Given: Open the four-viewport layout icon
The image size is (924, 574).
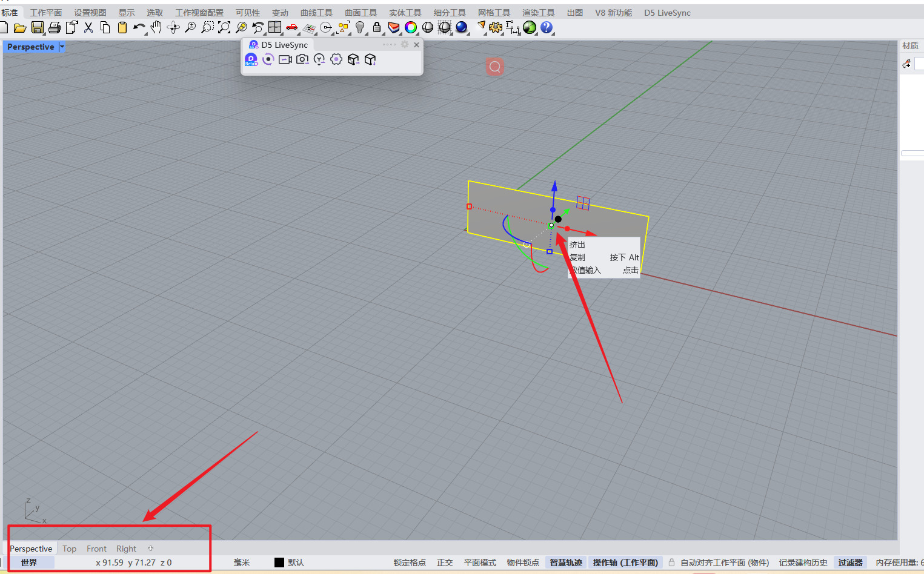Looking at the screenshot, I should 275,27.
